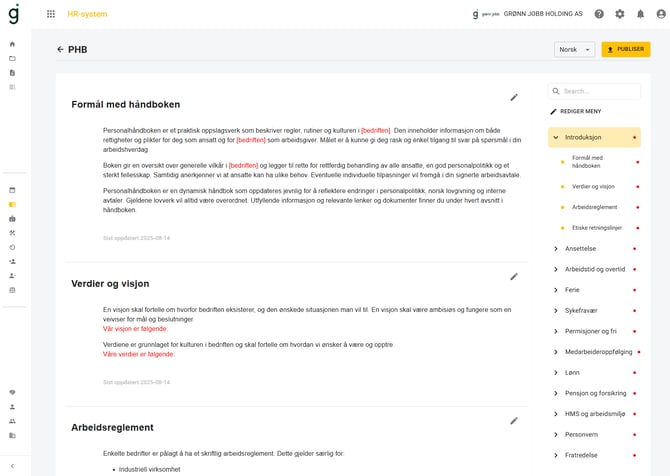Viewport: 670px width, 476px height.
Task: Open the add-person icon in sidebar
Action: pyautogui.click(x=12, y=262)
